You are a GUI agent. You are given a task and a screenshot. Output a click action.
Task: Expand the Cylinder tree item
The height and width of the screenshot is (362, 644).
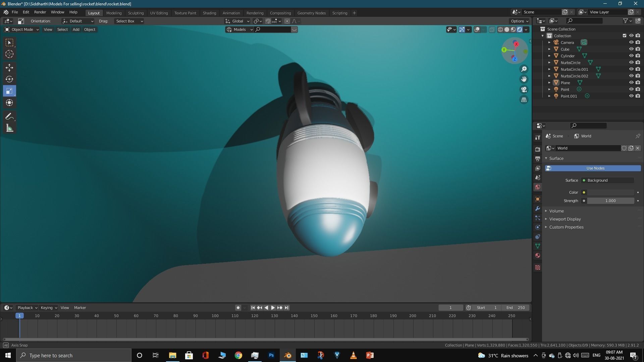549,56
